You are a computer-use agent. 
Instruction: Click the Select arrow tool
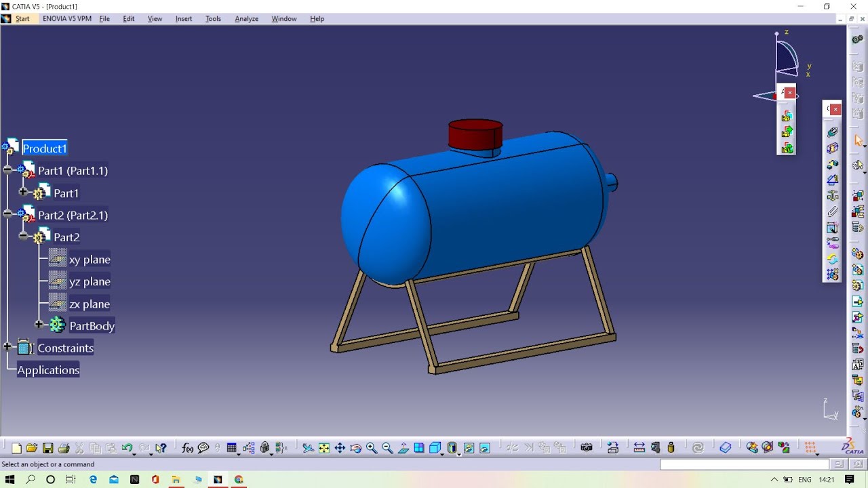tap(859, 140)
